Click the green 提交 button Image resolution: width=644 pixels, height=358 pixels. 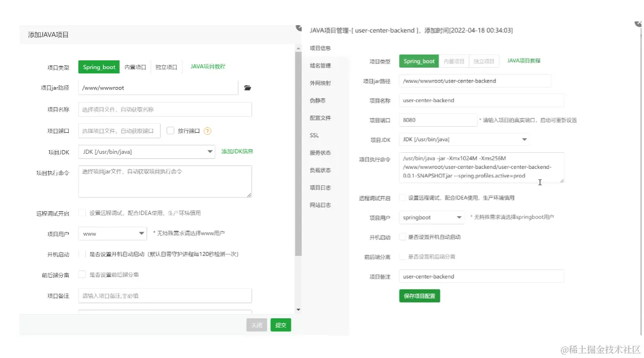click(281, 325)
